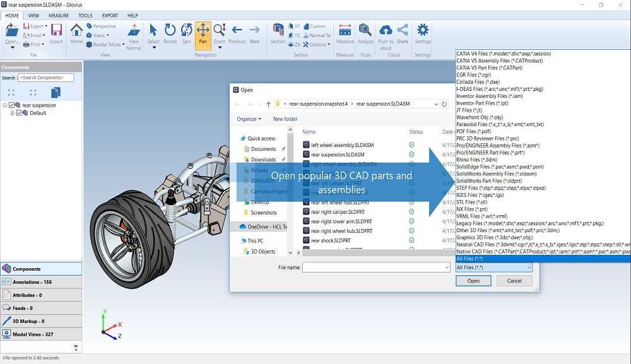Toggle Perspective view mode

(101, 26)
